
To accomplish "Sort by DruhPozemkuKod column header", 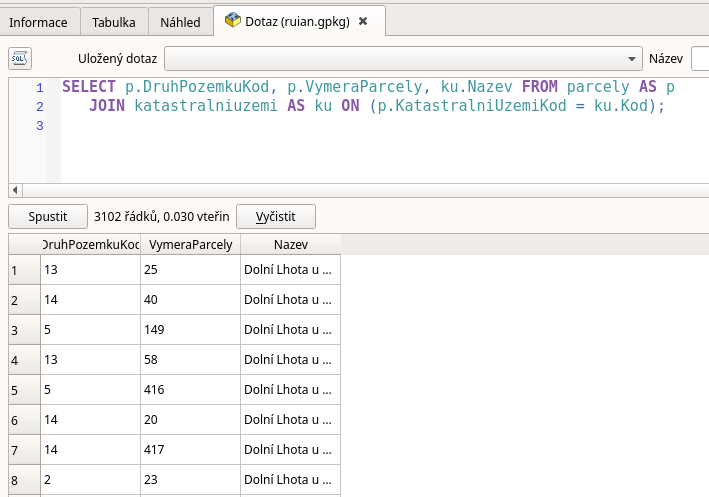I will point(90,245).
